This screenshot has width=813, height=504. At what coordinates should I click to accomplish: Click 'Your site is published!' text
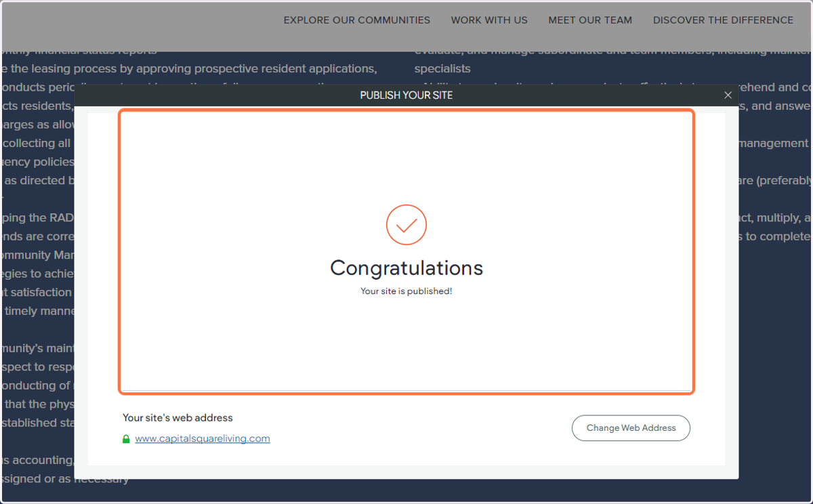click(406, 291)
